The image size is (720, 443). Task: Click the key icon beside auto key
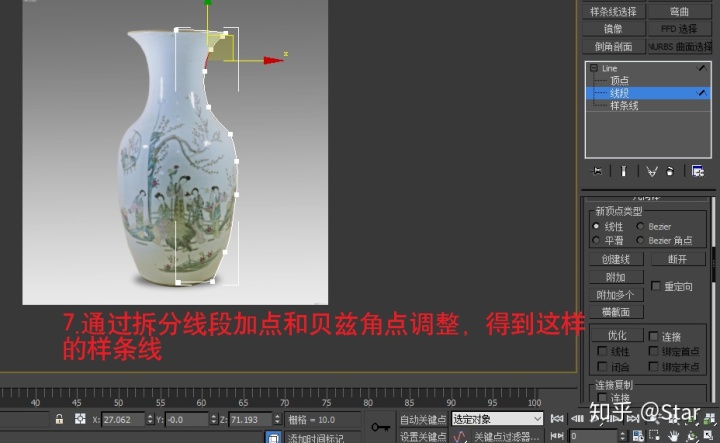coord(380,427)
